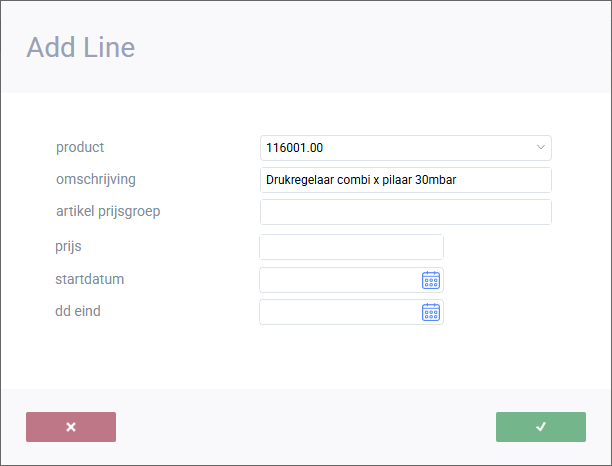612x466 pixels.
Task: Click the footer bar between the two buttons
Action: [306, 427]
